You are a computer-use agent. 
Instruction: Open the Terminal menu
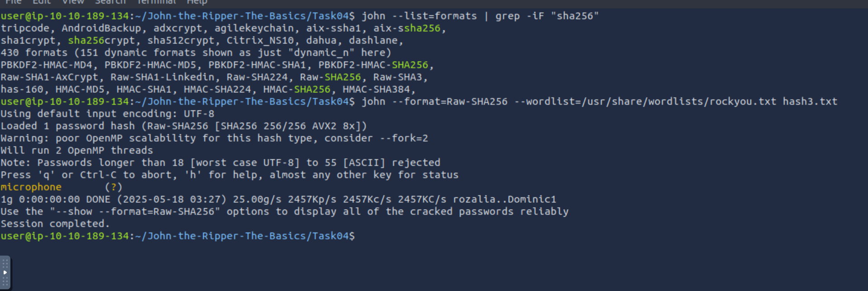pyautogui.click(x=156, y=2)
